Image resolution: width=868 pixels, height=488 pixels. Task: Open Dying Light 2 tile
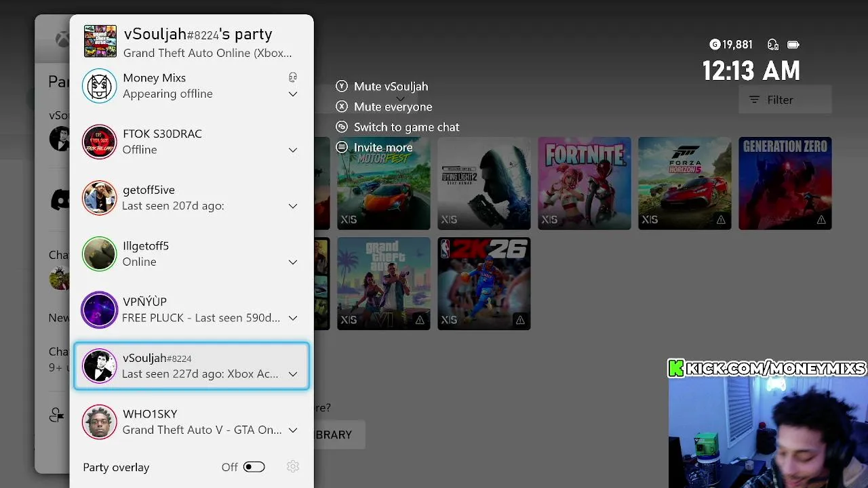click(484, 183)
